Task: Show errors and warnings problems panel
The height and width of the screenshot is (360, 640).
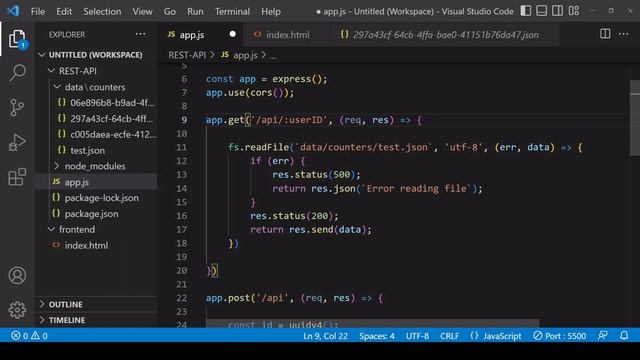Action: (29, 336)
